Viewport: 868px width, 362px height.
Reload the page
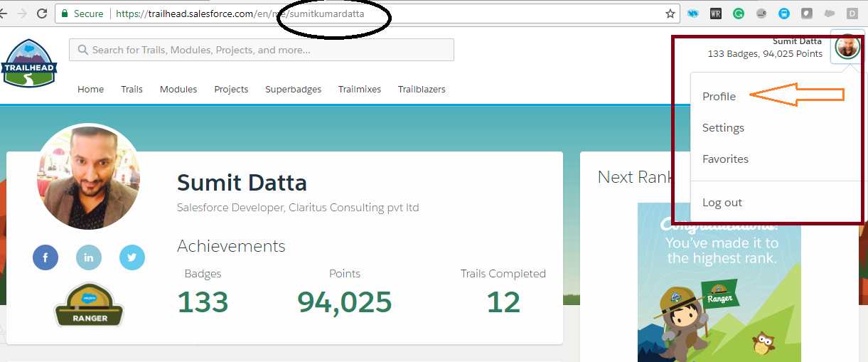pyautogui.click(x=43, y=14)
